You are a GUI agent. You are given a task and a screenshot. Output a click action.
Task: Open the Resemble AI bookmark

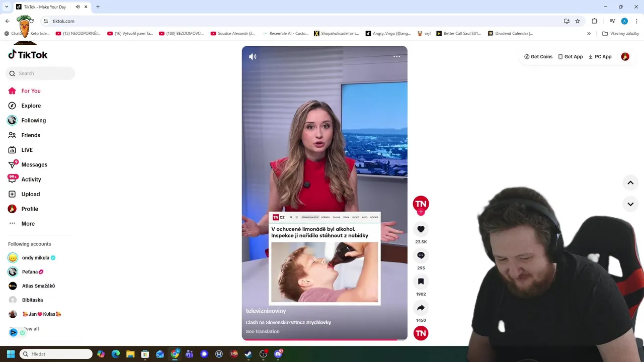(x=285, y=34)
